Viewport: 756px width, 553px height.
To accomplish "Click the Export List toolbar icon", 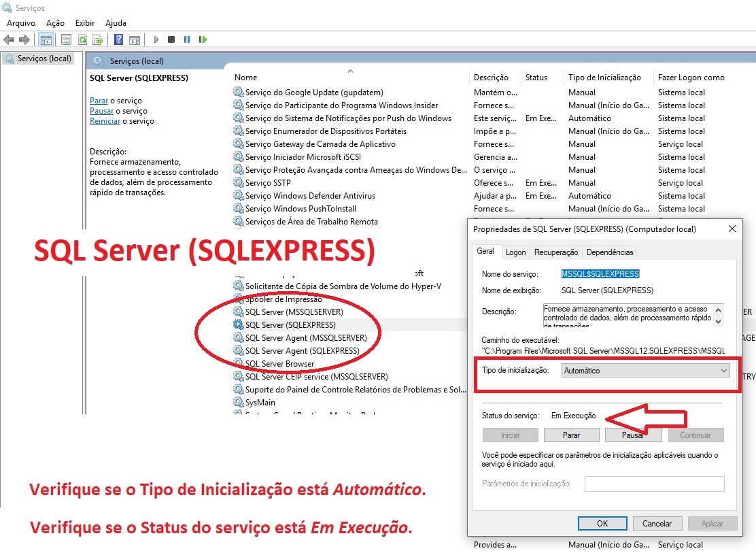I will 98,39.
